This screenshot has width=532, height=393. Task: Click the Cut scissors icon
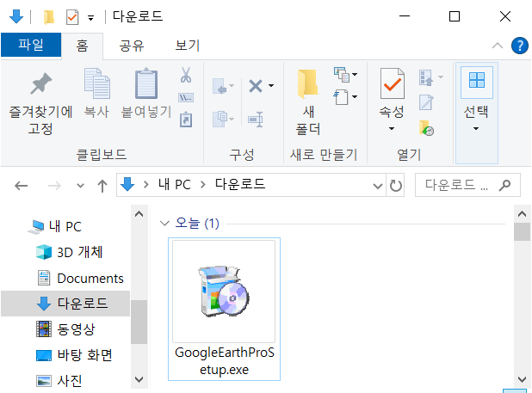[x=186, y=75]
